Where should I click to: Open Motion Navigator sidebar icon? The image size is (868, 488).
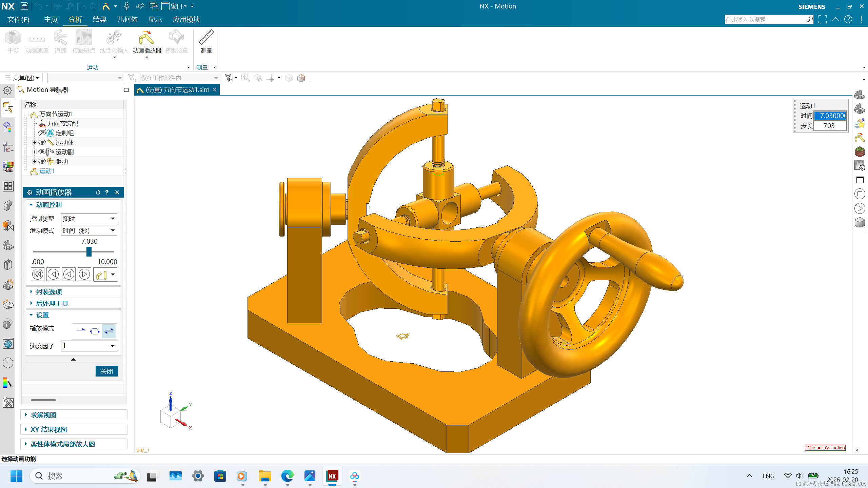pos(8,108)
